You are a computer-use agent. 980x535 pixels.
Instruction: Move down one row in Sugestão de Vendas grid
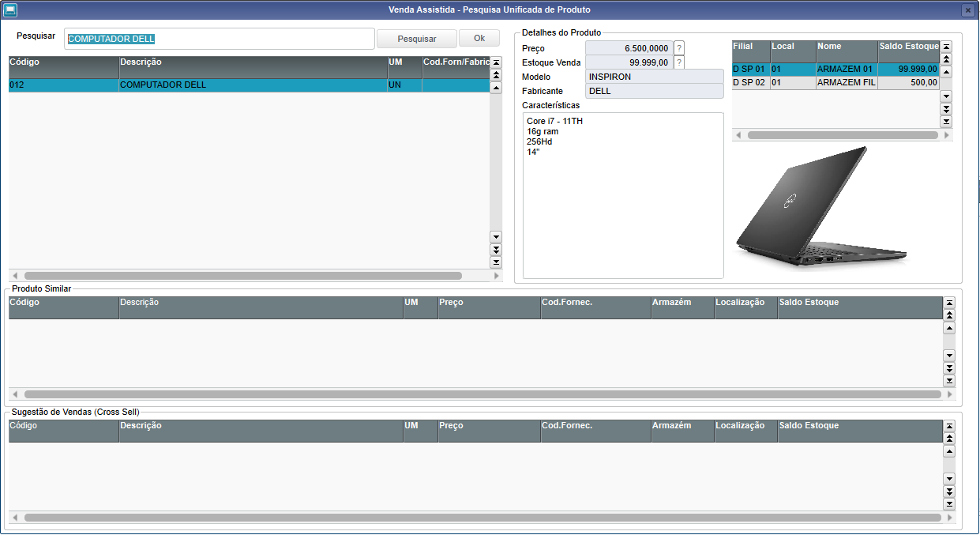point(949,479)
